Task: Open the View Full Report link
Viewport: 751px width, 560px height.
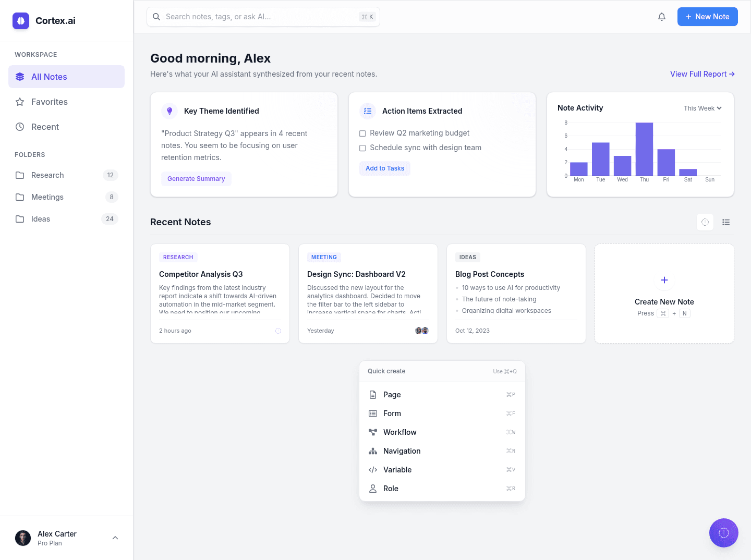Action: coord(702,74)
